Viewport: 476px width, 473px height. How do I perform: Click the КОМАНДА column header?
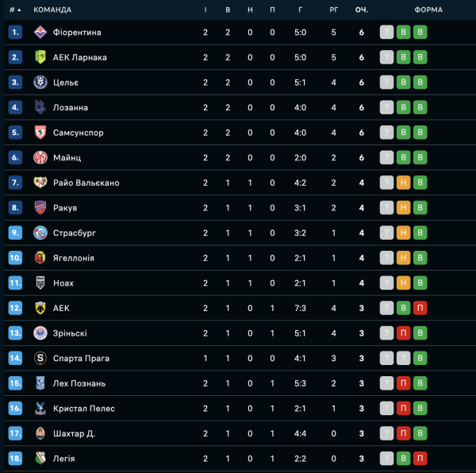click(52, 10)
